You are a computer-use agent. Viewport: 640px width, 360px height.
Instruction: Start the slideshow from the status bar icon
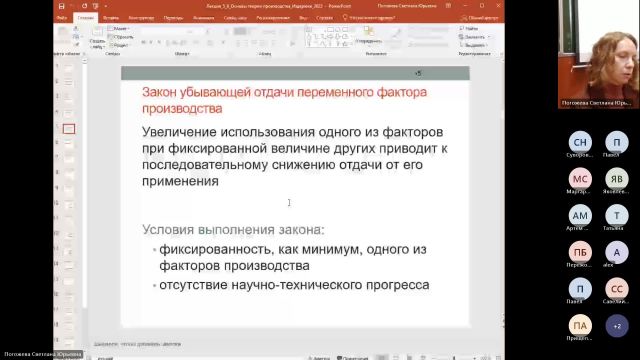423,358
